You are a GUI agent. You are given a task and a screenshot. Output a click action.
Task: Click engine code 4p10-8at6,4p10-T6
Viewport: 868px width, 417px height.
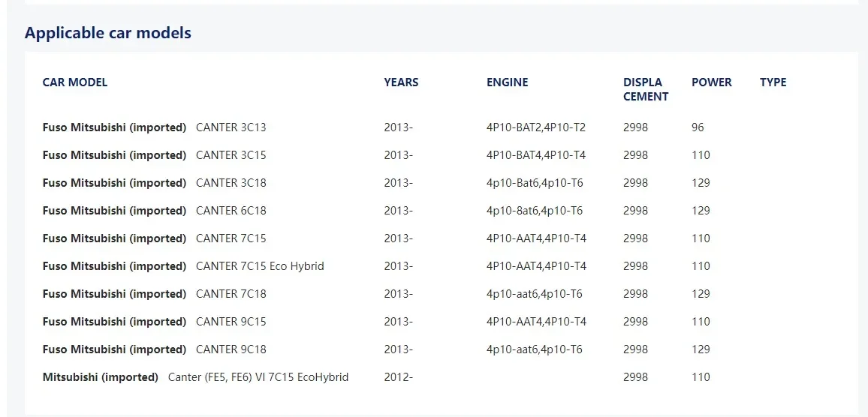tap(534, 211)
